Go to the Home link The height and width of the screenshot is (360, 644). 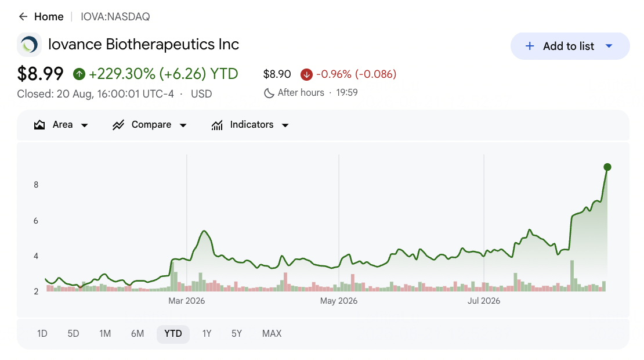49,17
